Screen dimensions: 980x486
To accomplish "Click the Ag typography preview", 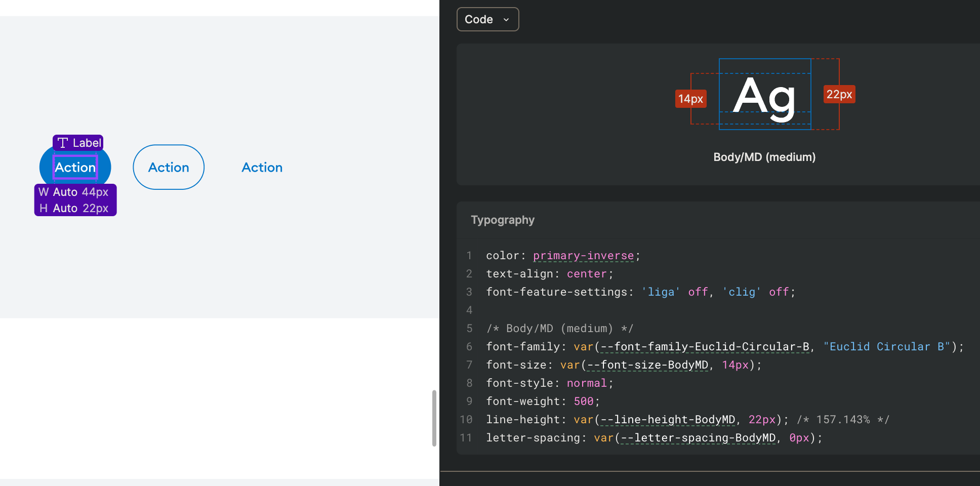I will (765, 94).
